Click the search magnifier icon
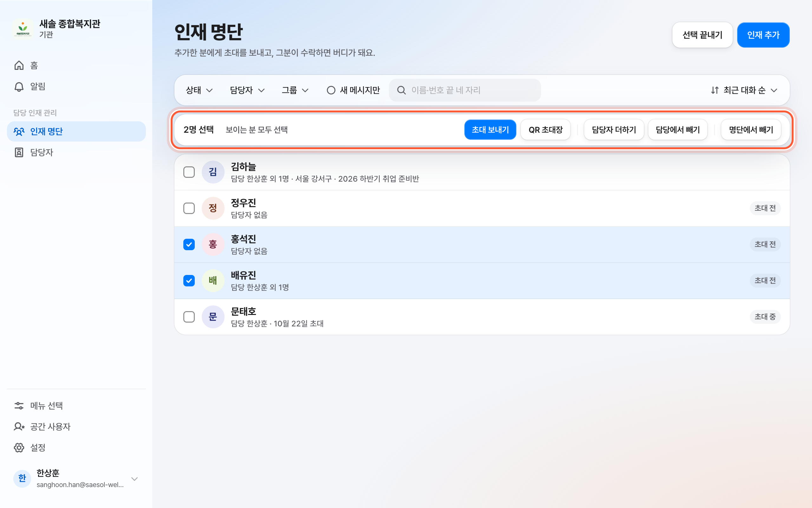 pyautogui.click(x=401, y=90)
